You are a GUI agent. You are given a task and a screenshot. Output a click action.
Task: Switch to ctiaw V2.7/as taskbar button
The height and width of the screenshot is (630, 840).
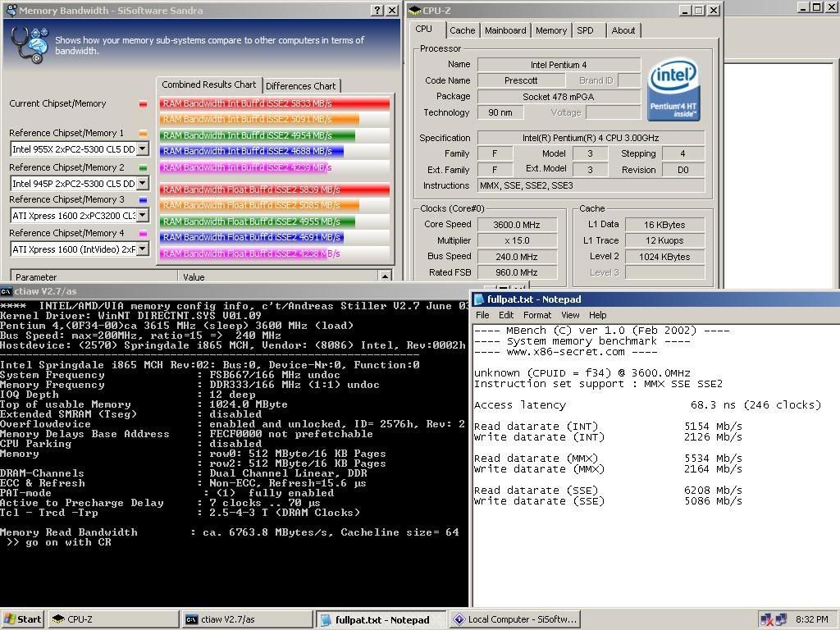(247, 619)
